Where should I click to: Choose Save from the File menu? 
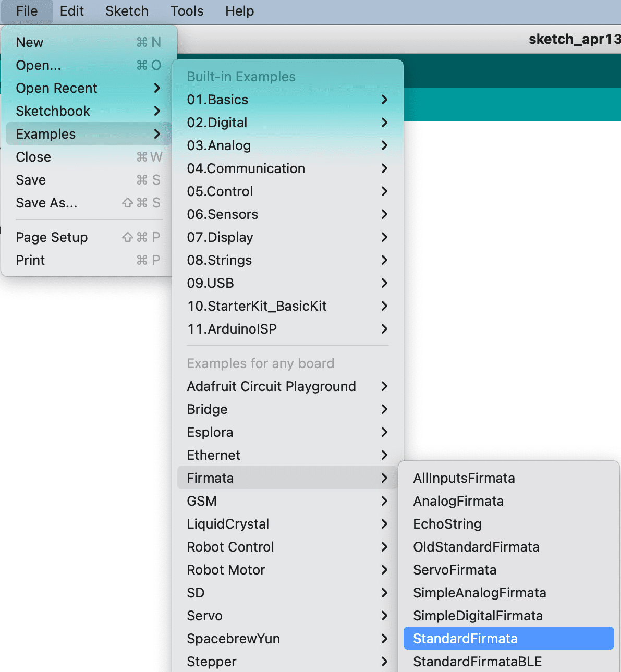(x=89, y=180)
